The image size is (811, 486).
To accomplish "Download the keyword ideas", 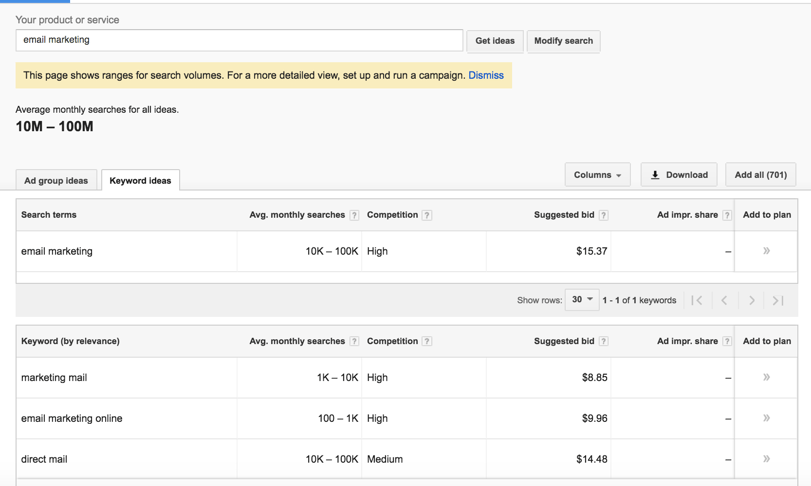I will (x=679, y=175).
